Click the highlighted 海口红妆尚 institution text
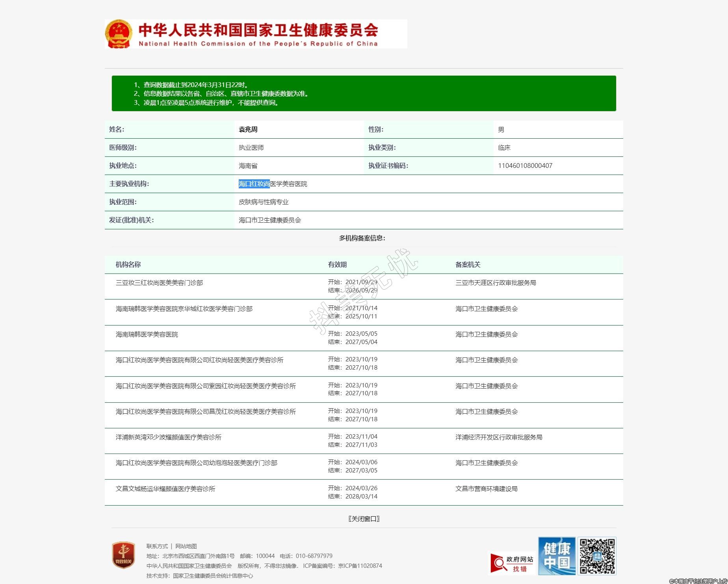Image resolution: width=728 pixels, height=584 pixels. click(254, 184)
